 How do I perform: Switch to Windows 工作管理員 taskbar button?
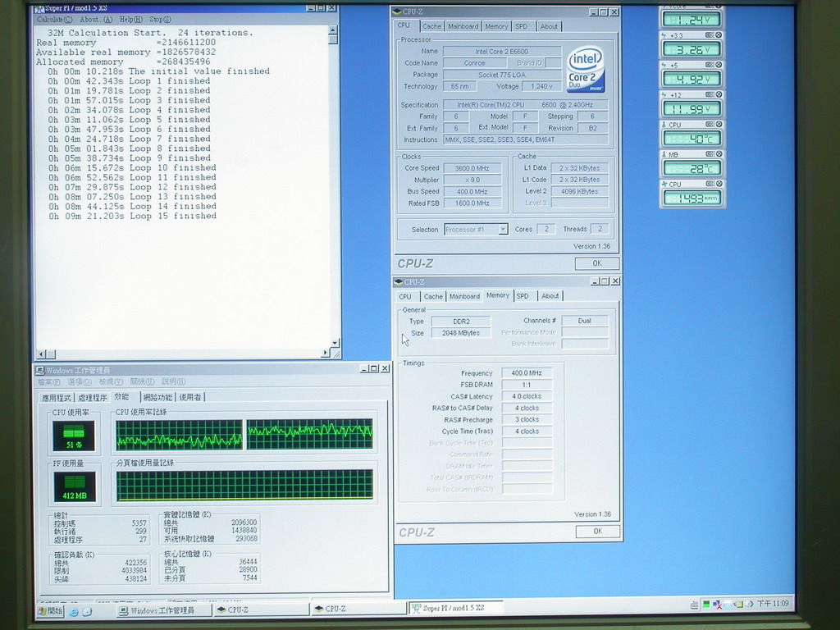(x=163, y=610)
